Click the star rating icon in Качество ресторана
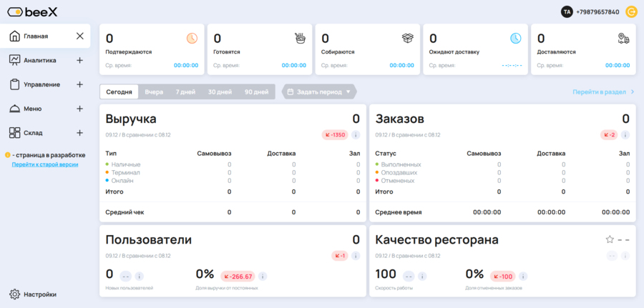644x308 pixels. click(610, 239)
